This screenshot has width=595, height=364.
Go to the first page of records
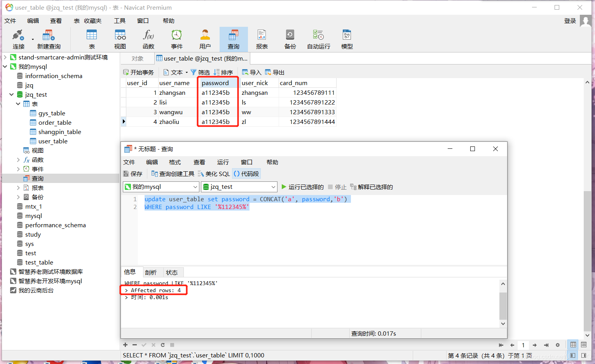click(x=501, y=345)
